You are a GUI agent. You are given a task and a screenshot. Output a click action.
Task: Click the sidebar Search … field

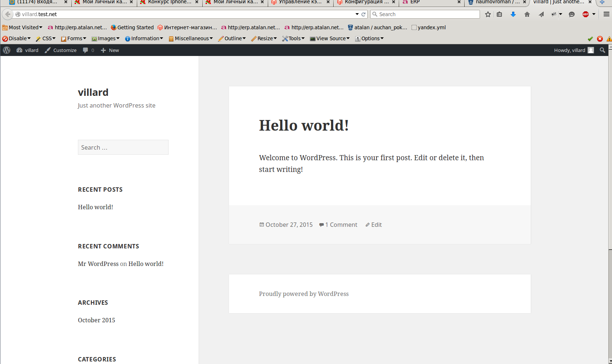click(x=123, y=147)
